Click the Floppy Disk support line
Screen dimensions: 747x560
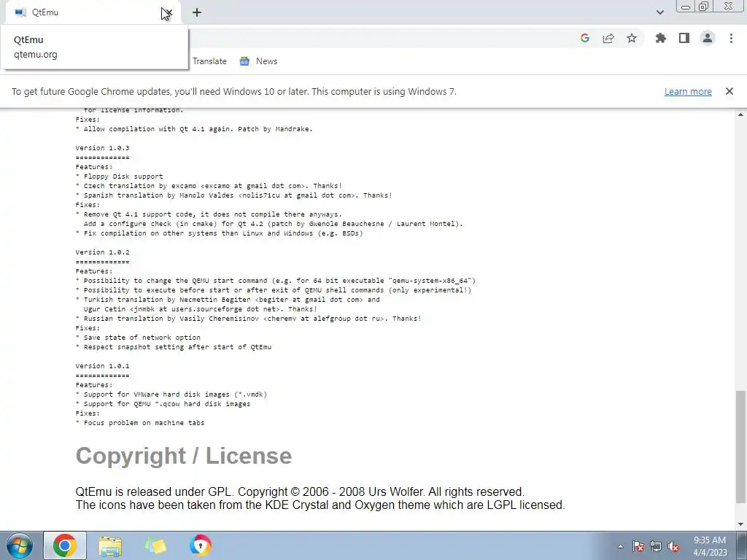coord(119,176)
